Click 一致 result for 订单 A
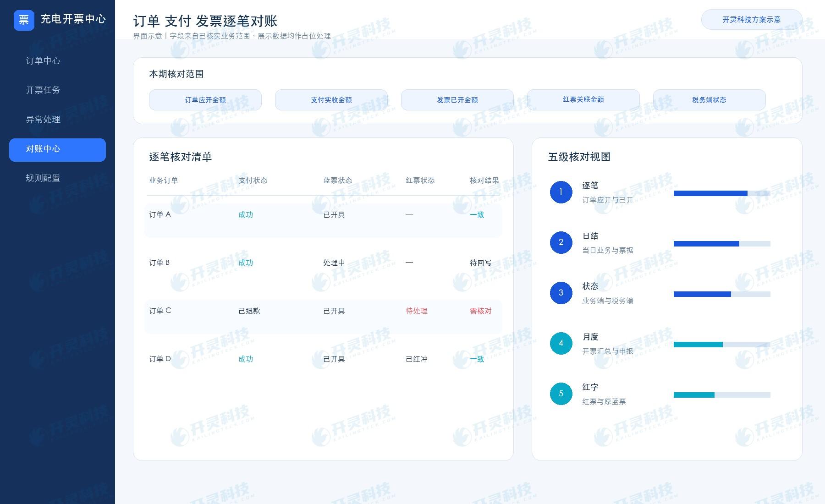This screenshot has width=825, height=504. (477, 215)
